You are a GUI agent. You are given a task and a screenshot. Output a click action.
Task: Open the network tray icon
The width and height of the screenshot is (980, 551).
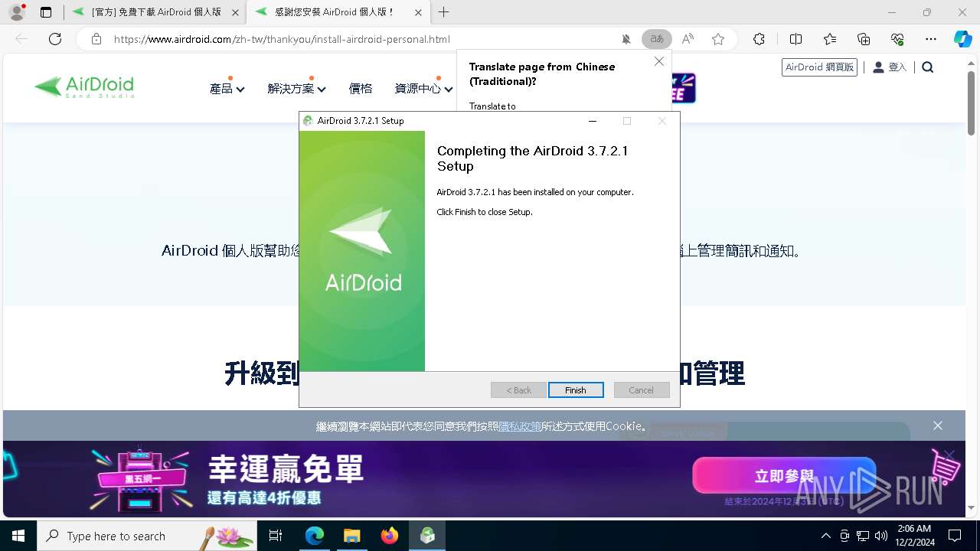(863, 536)
